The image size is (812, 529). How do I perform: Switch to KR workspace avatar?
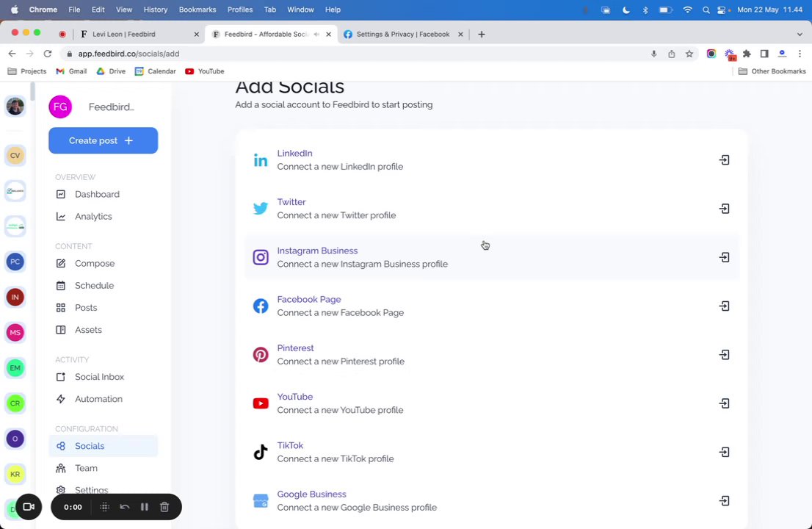coord(15,474)
